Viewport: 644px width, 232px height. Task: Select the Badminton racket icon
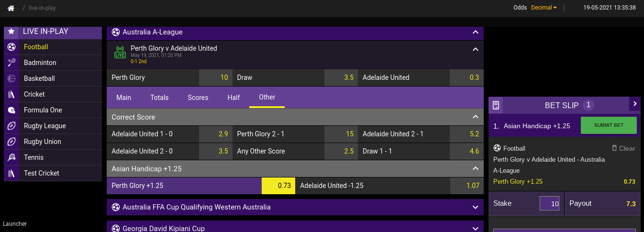(x=12, y=63)
